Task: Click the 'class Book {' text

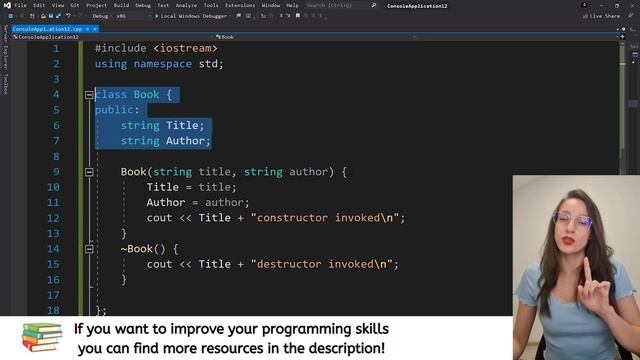Action: 133,95
